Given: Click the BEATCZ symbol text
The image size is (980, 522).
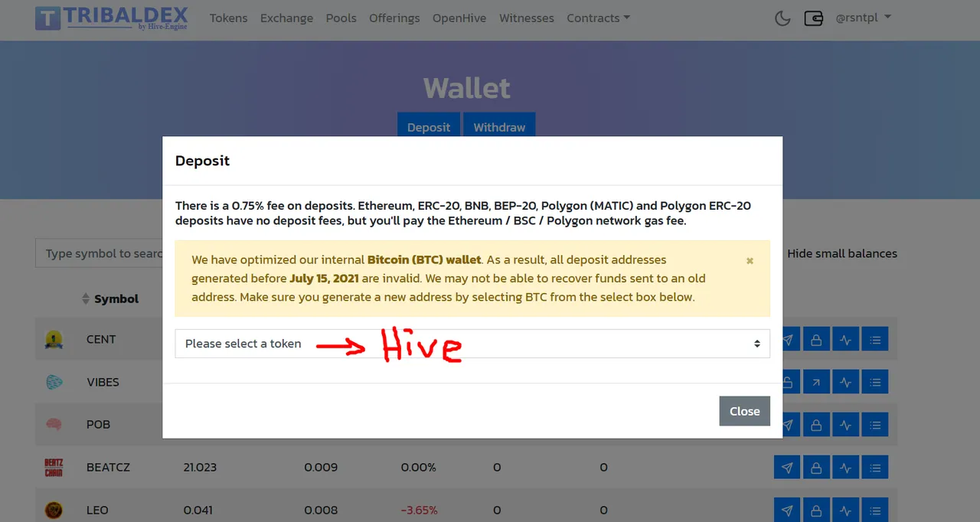Looking at the screenshot, I should point(108,467).
